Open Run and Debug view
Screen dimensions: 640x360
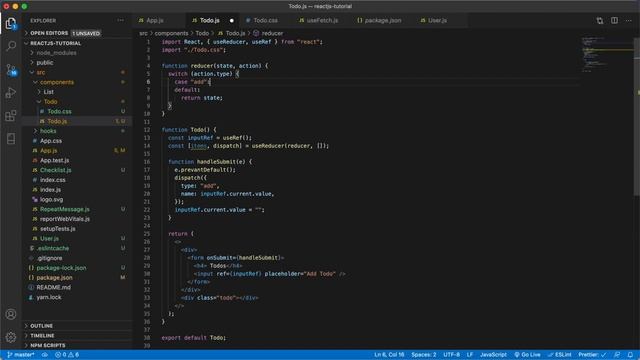coord(11,93)
